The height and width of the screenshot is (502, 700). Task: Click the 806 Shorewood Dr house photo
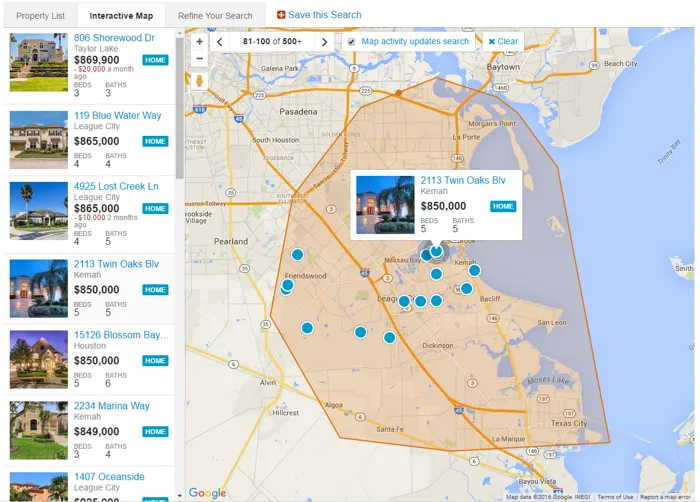tap(39, 62)
